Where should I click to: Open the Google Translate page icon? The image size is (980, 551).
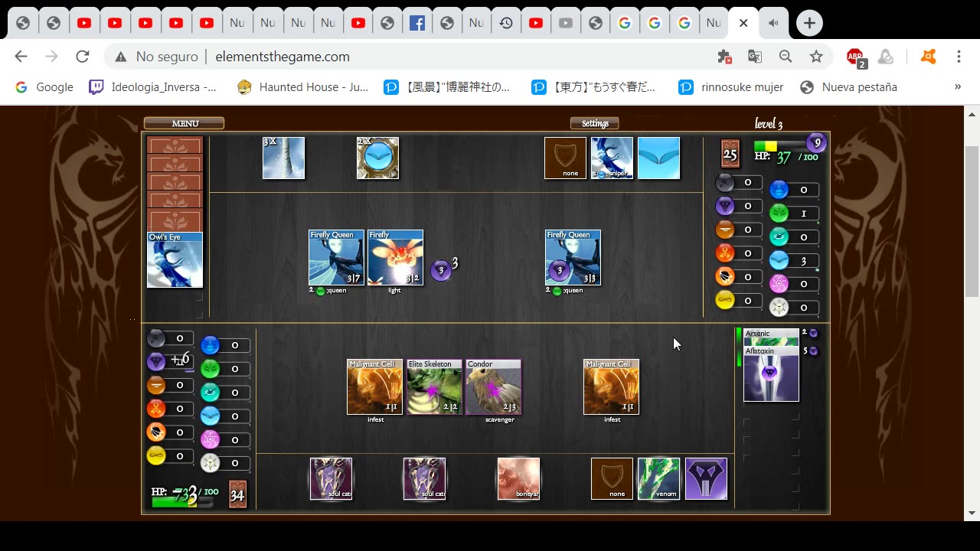pos(755,57)
